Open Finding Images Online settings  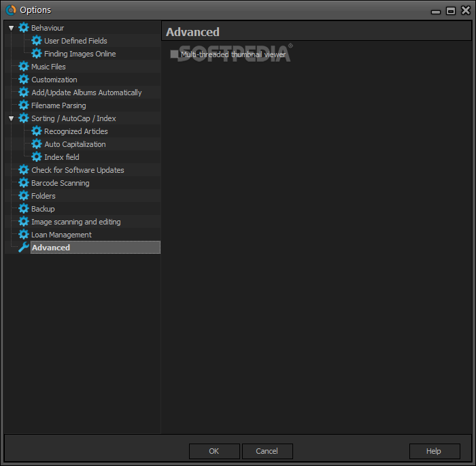pyautogui.click(x=80, y=54)
